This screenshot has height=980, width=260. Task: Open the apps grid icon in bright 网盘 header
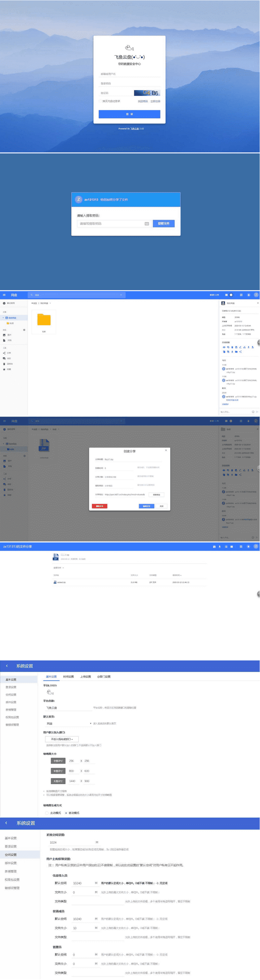click(241, 295)
